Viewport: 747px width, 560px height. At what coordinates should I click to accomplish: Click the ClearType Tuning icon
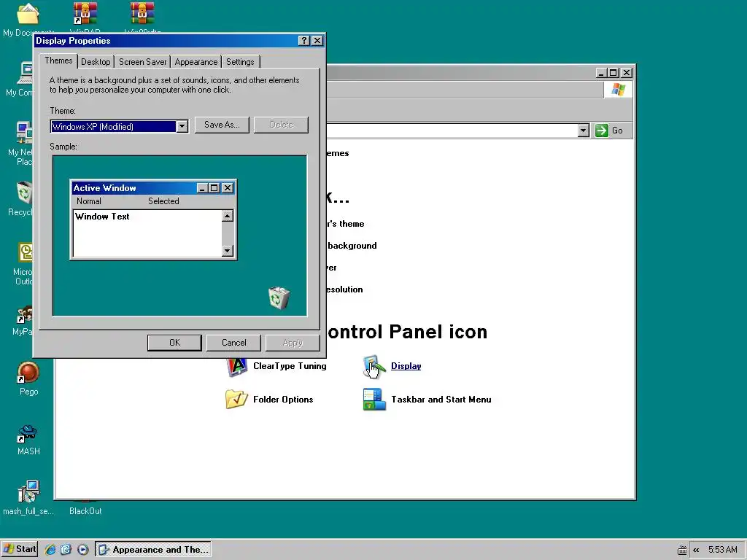pos(237,367)
